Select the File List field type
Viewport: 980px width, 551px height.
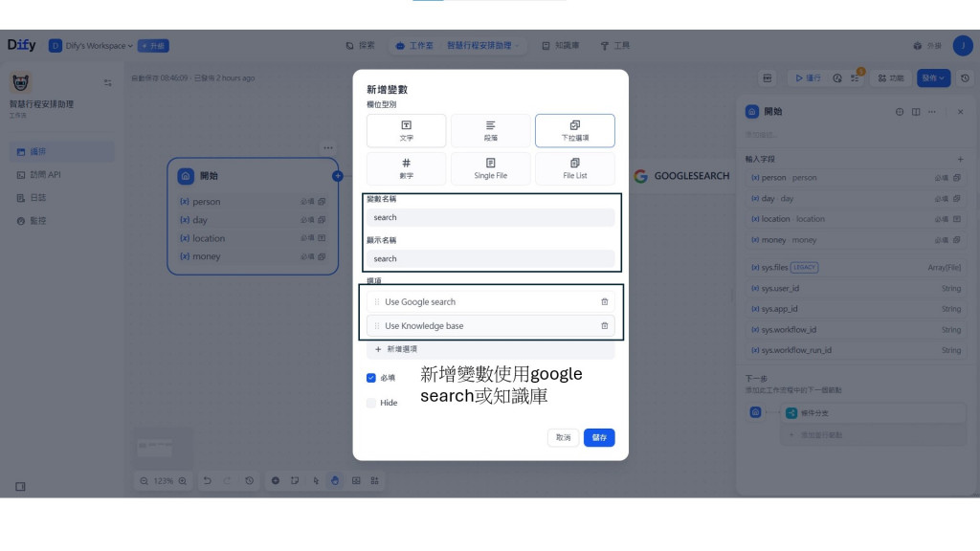click(x=575, y=168)
